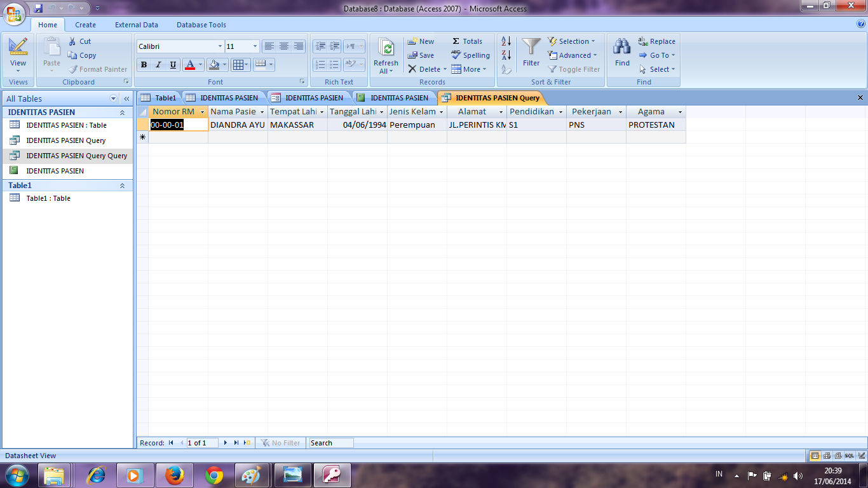Click the record number box
This screenshot has height=488, width=868.
[x=201, y=443]
